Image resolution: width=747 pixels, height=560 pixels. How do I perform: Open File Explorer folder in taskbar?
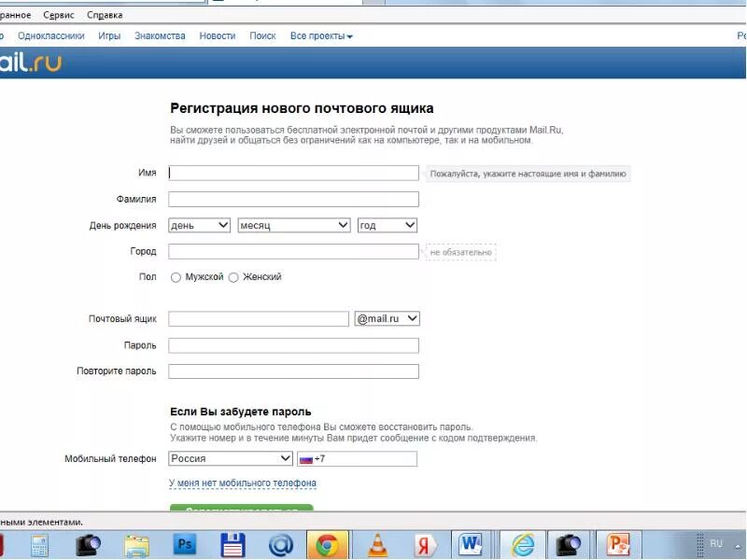point(136,545)
